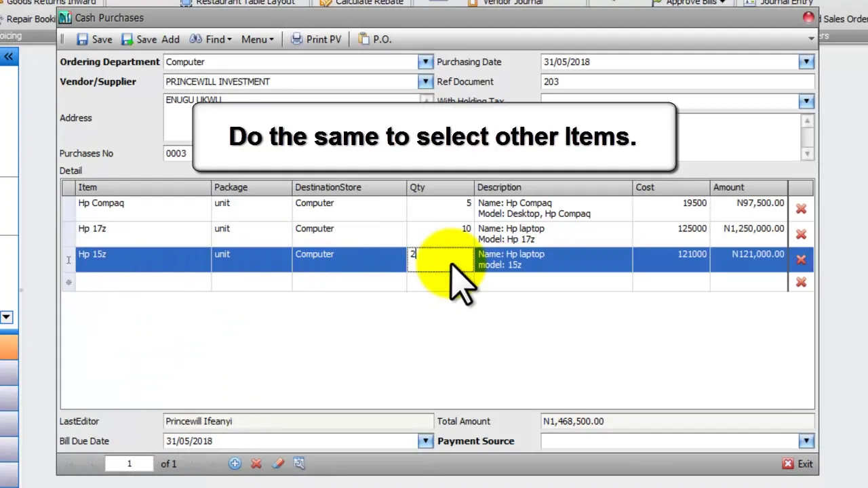
Task: Click the search record icon in bottom bar
Action: click(299, 464)
